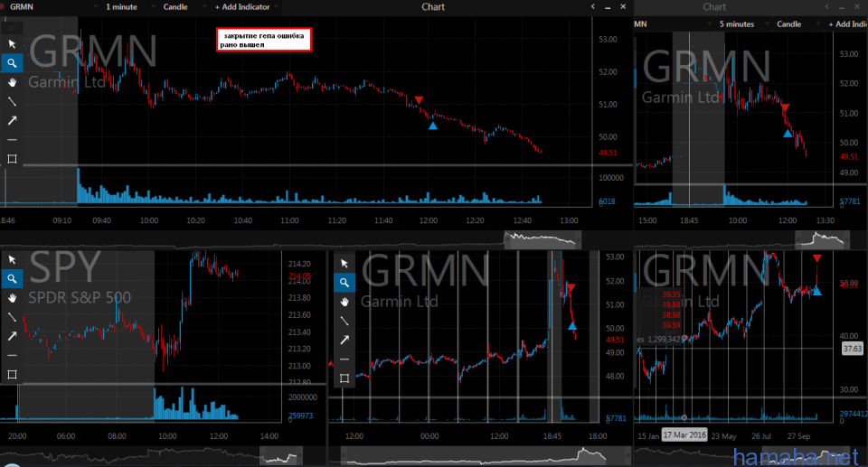Click '17 Mar 2016' date label
Image resolution: width=868 pixels, height=467 pixels.
pos(684,434)
